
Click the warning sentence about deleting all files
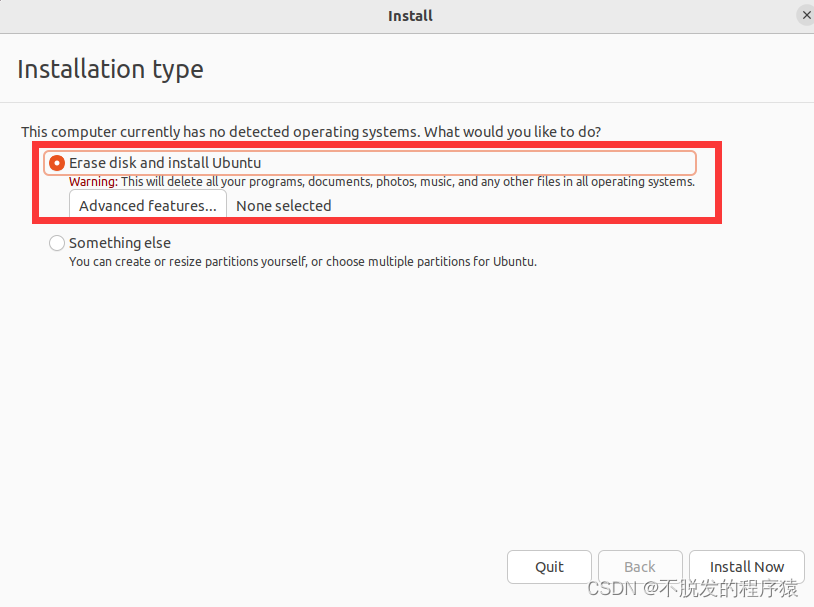(x=408, y=182)
